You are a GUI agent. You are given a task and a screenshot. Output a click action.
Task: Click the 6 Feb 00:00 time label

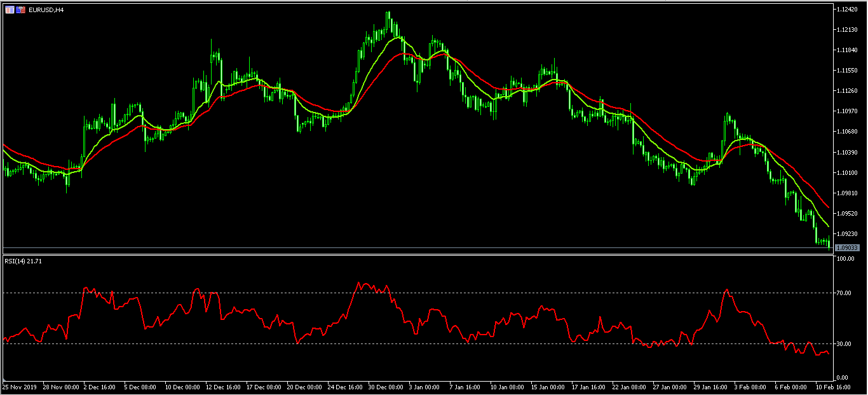[x=791, y=386]
